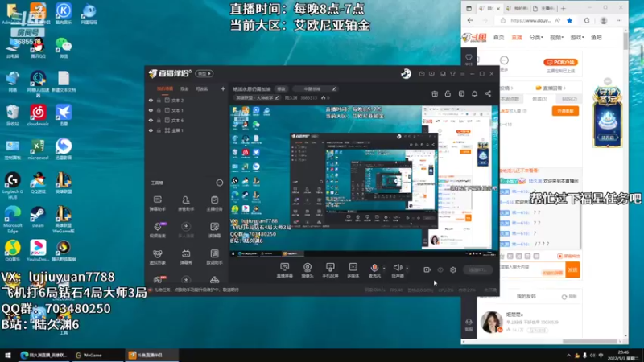Collapse the 工具箱 panel with the circle button
The image size is (644, 362).
click(219, 183)
